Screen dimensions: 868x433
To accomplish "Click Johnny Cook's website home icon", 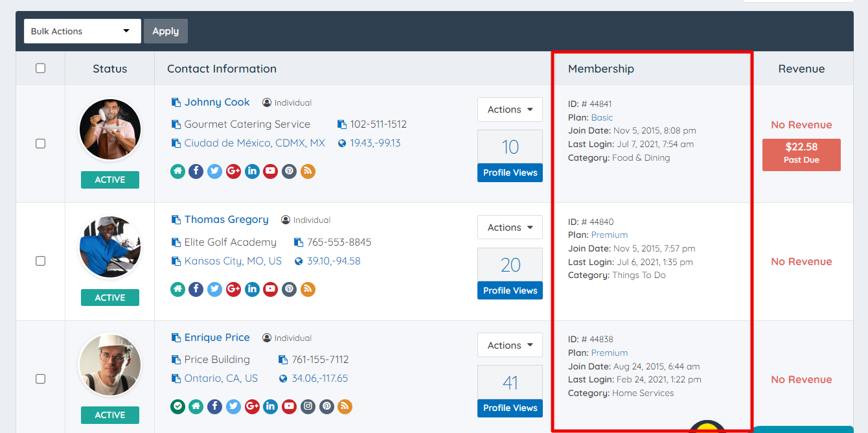I will pyautogui.click(x=177, y=171).
